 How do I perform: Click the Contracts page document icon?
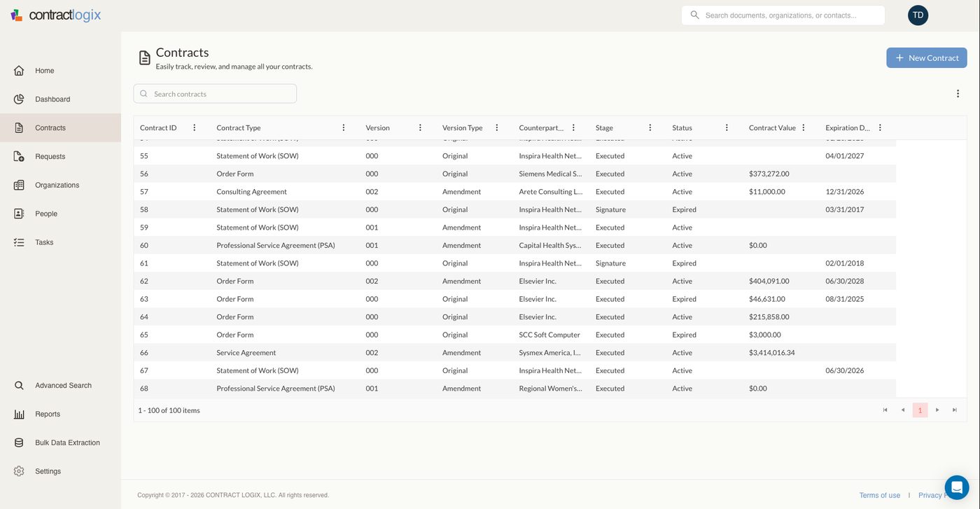144,58
